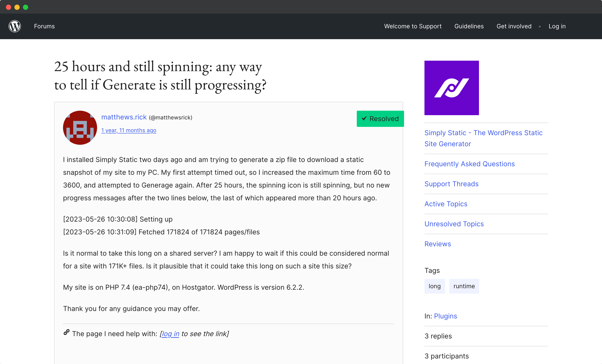Open the Plugins forum link

pyautogui.click(x=445, y=316)
